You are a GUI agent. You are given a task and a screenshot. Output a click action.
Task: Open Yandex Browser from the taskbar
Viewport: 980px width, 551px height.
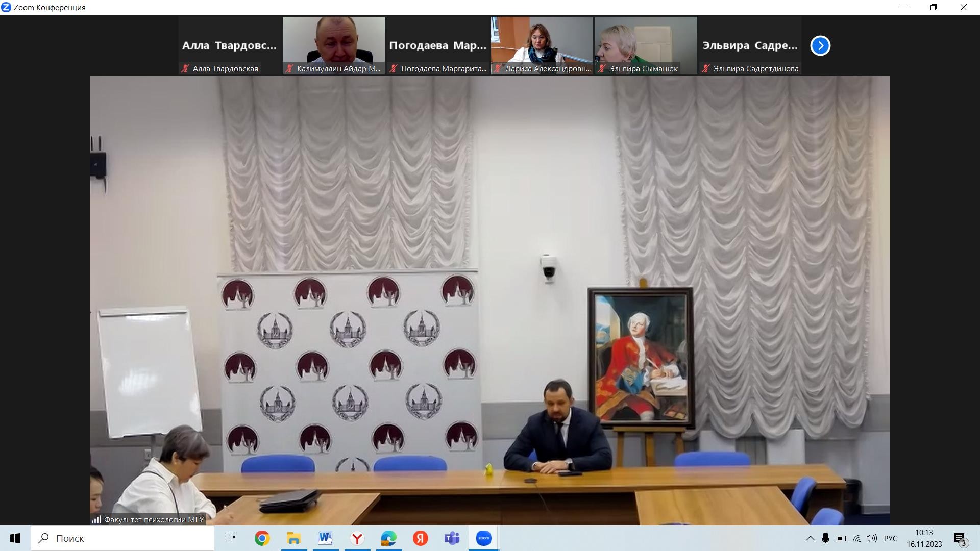click(357, 538)
